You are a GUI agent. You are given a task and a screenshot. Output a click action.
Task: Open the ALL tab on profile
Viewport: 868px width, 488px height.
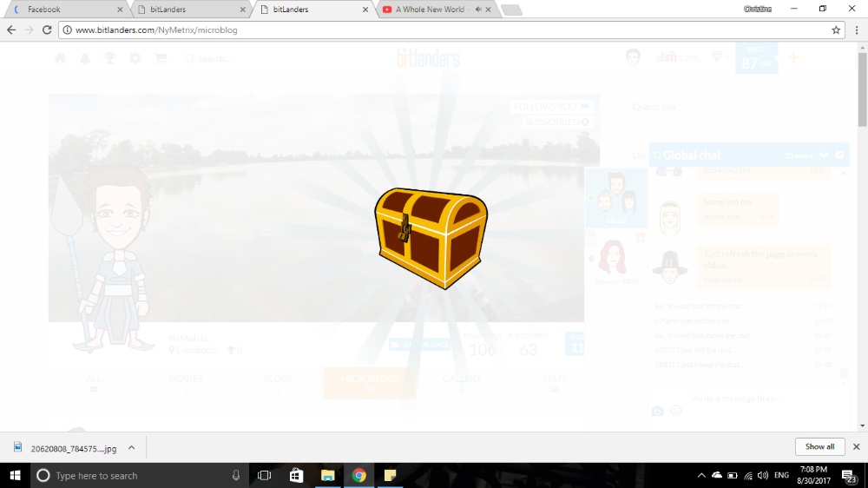(94, 383)
